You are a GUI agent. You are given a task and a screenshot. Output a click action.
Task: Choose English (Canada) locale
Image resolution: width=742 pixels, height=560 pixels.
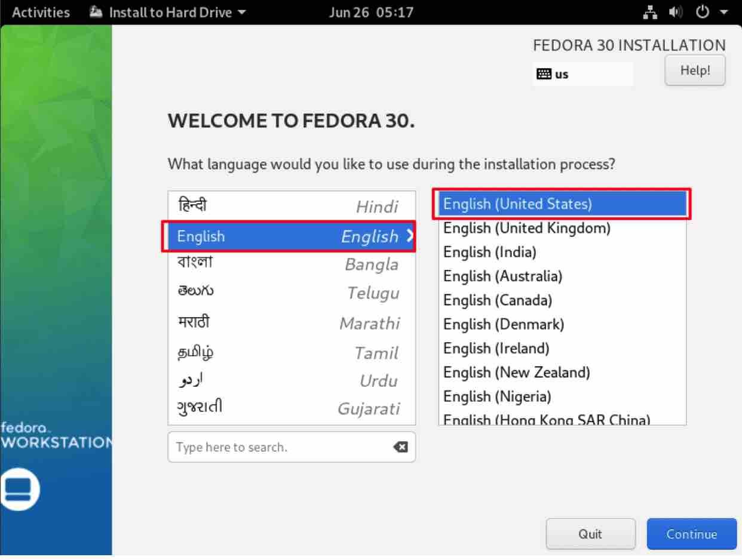point(562,300)
